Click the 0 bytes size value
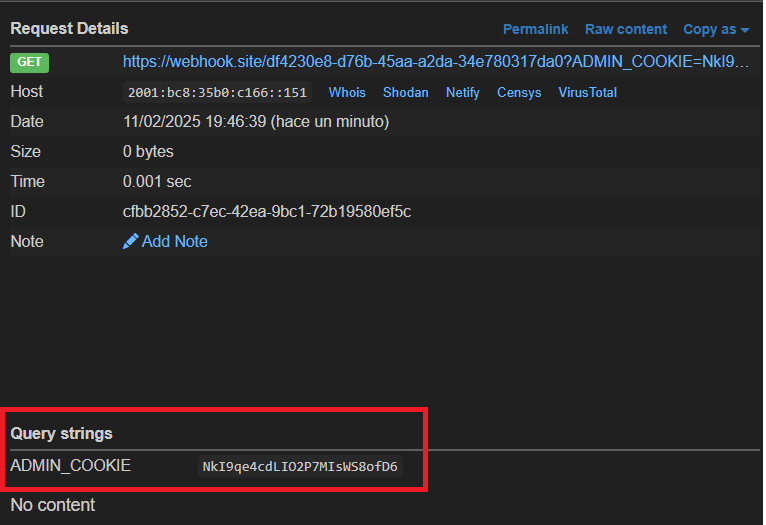This screenshot has height=525, width=766. pos(148,152)
